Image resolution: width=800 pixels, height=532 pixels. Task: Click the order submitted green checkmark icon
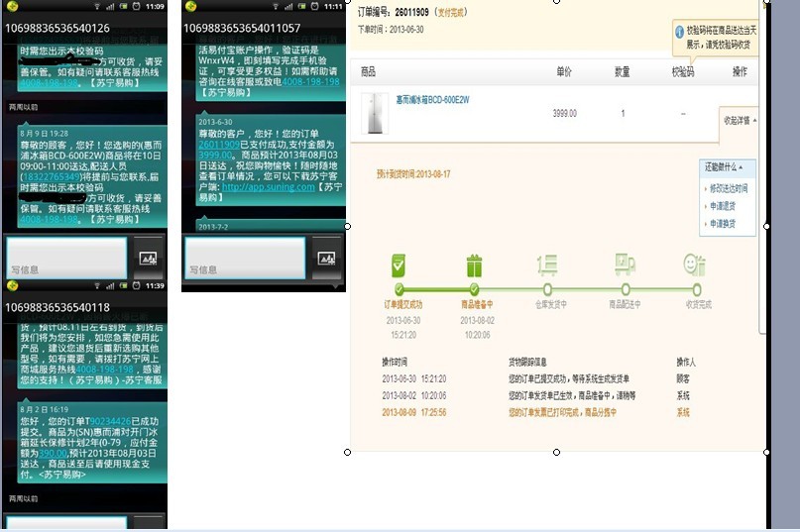click(x=399, y=265)
